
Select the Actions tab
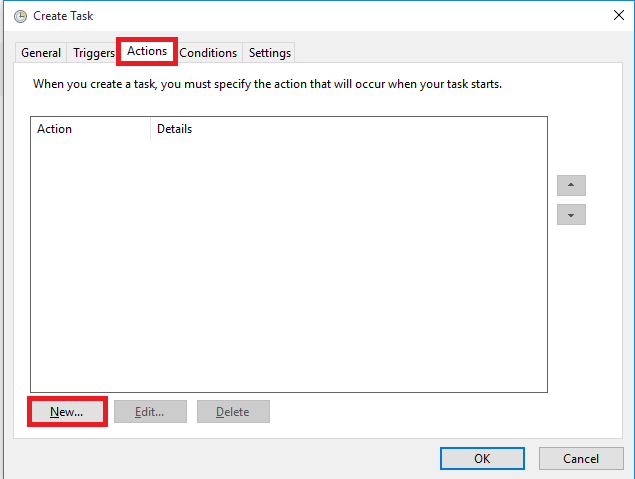coord(147,51)
